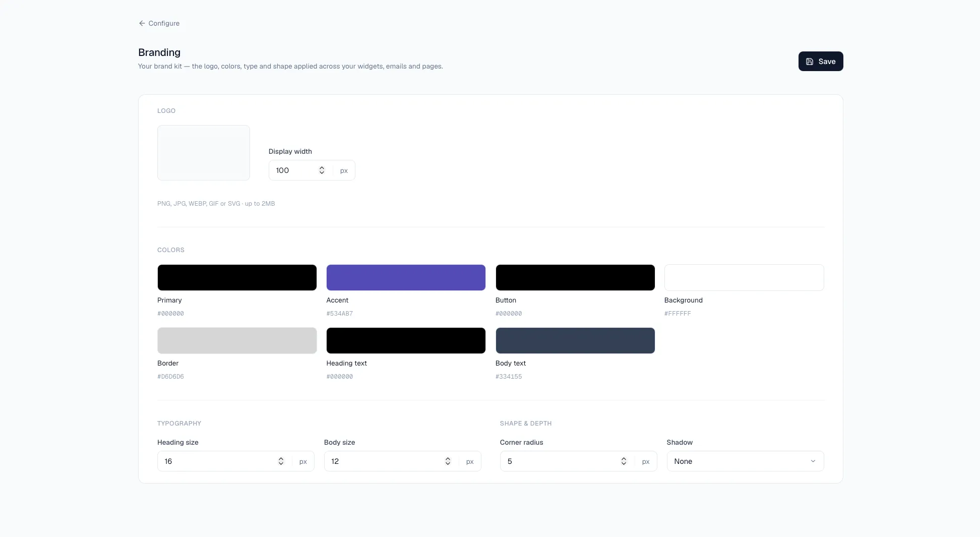Click the Branding page heading
The width and height of the screenshot is (980, 537).
click(159, 52)
